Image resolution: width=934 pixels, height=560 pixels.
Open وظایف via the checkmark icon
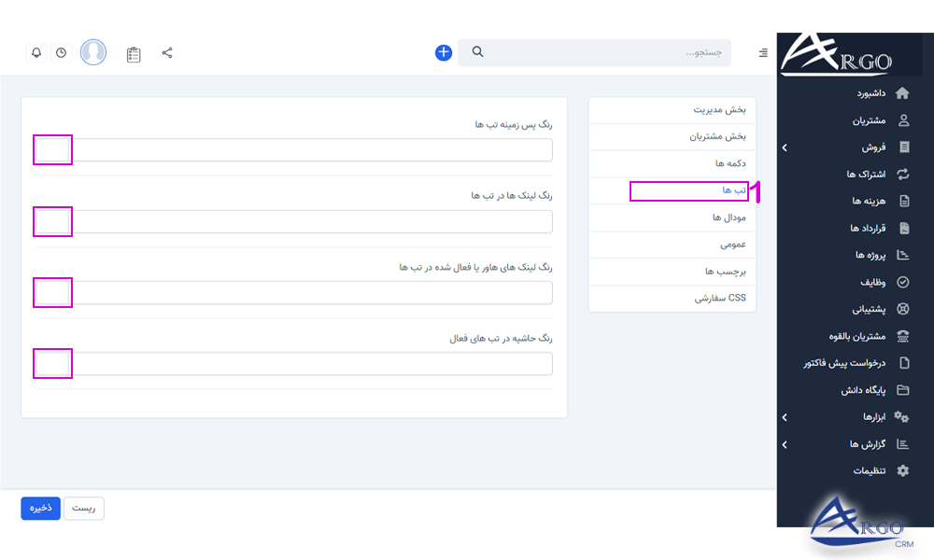click(902, 282)
